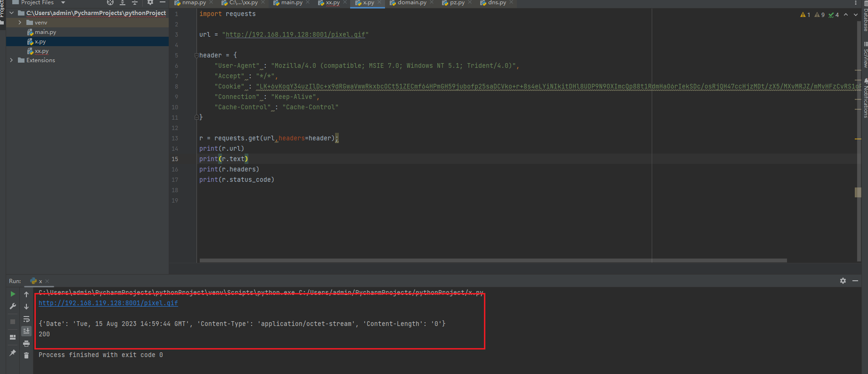Open the editor tabs more-options menu
The width and height of the screenshot is (868, 374).
[x=856, y=2]
